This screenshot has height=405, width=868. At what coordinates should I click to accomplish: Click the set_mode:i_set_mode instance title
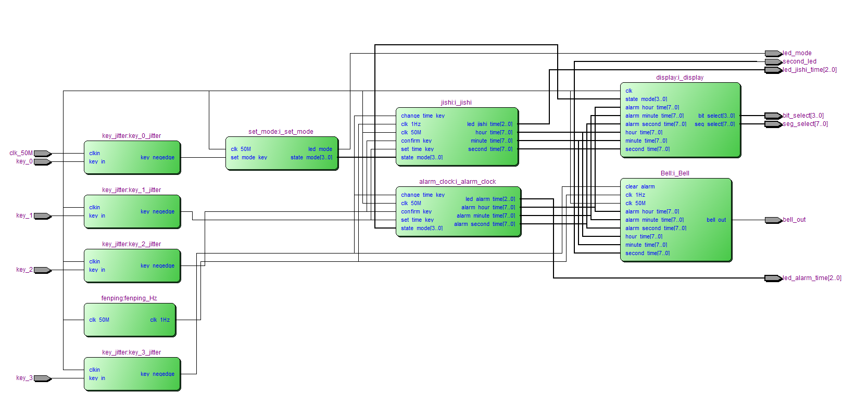[x=281, y=132]
